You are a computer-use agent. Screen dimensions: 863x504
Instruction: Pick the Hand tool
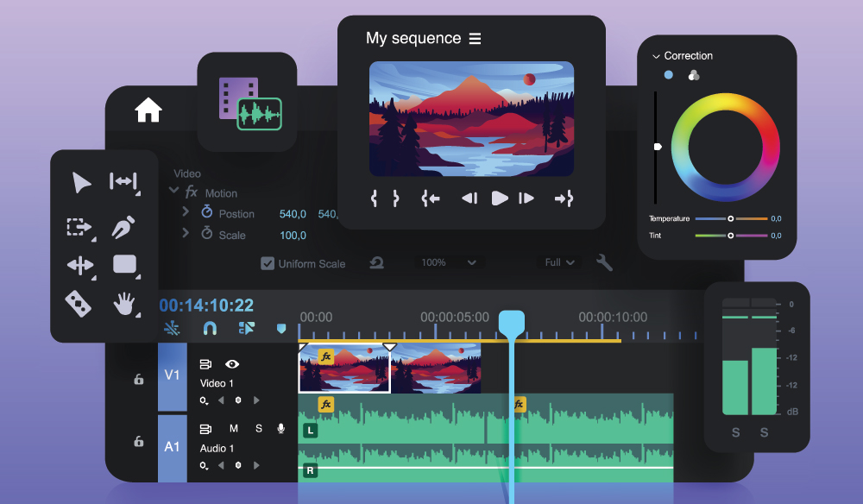click(125, 304)
